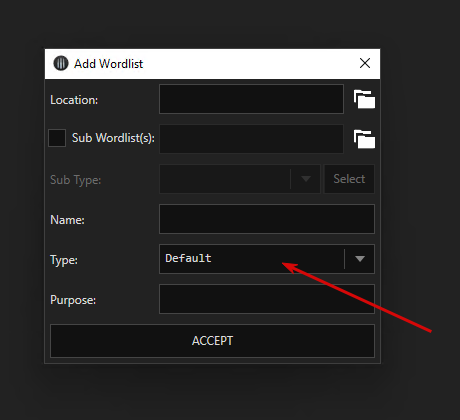Click the Add Wordlist title text
460x420 pixels.
point(108,64)
